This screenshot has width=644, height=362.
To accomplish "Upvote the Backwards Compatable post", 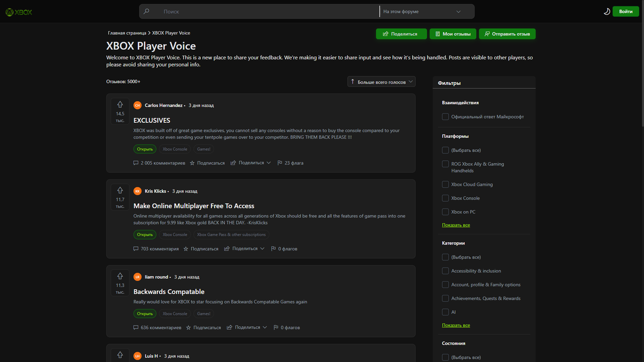I will tap(120, 277).
